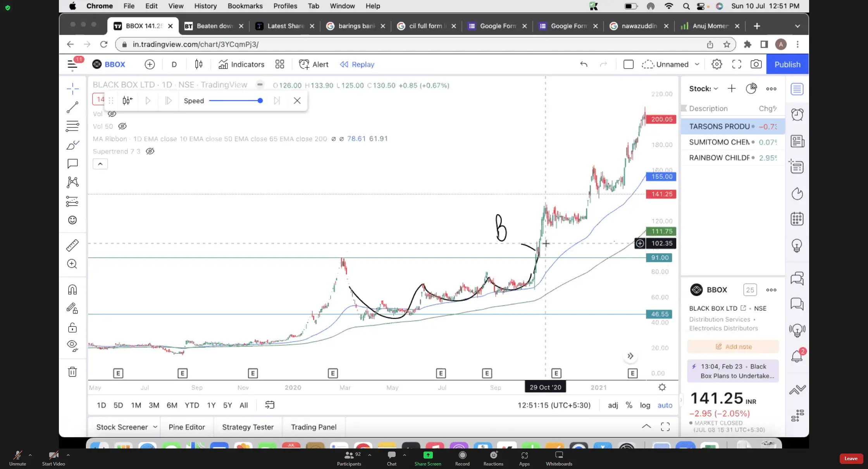
Task: Expand the Unnamed layout dropdown
Action: [x=697, y=64]
